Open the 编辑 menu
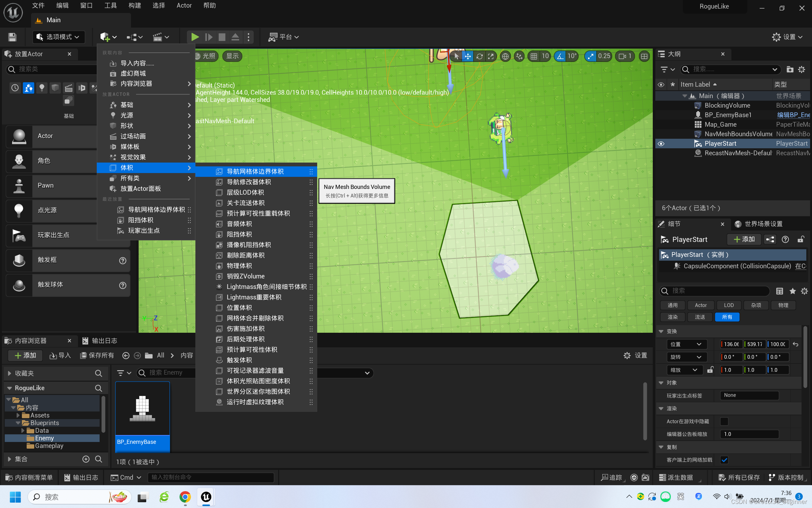Screen dimensions: 812x508 click(x=62, y=5)
